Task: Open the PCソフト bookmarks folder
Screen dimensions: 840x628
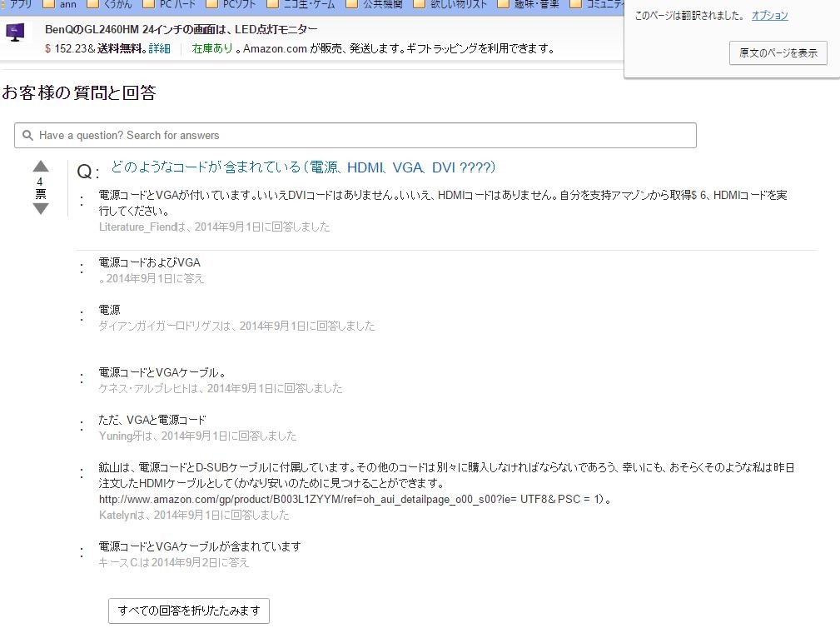Action: [231, 4]
